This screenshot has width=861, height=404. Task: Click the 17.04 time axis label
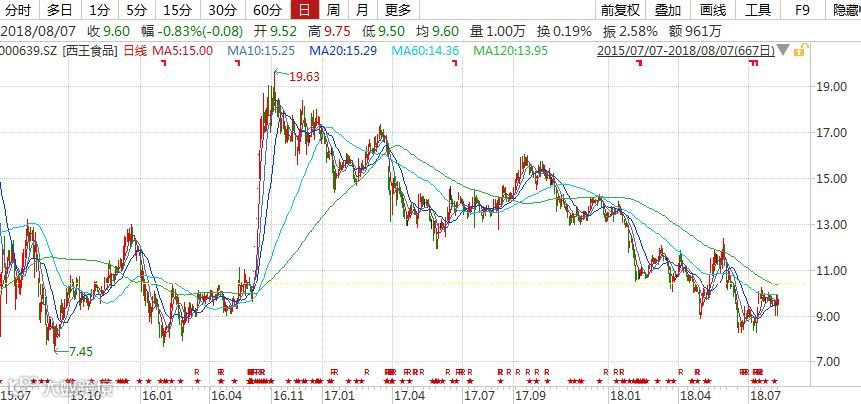tap(411, 395)
